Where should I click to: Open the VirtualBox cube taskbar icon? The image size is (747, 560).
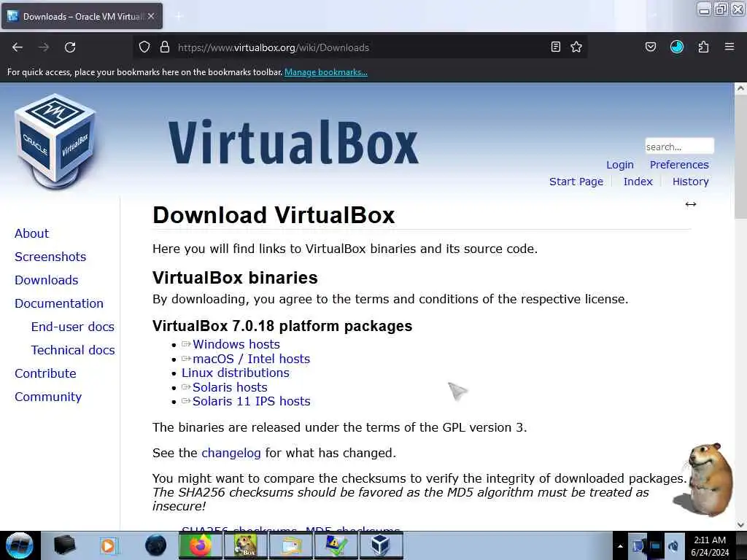[380, 545]
